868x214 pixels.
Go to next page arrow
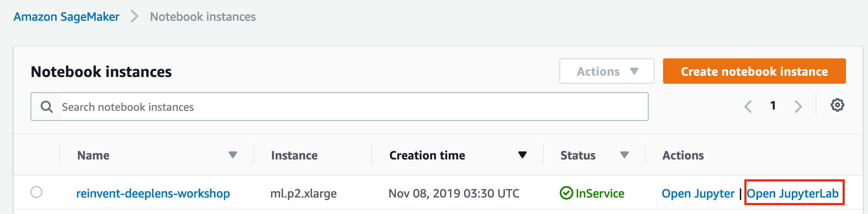point(798,106)
